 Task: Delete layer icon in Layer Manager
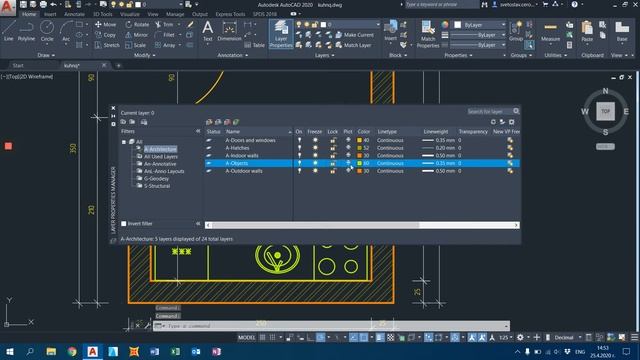click(227, 122)
